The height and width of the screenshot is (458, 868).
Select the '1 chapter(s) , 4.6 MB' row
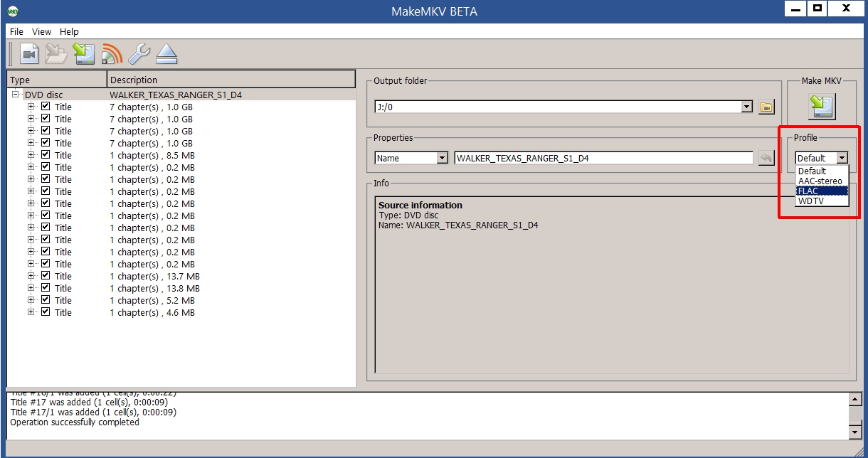coord(181,312)
